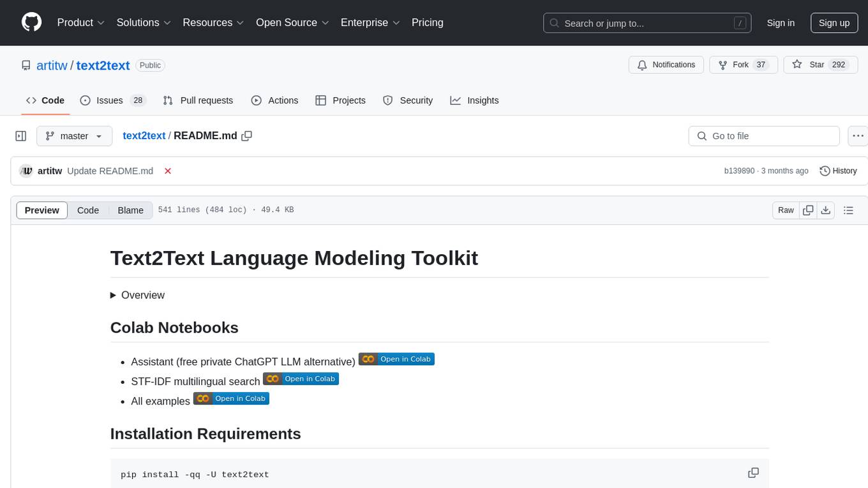This screenshot has height=488, width=868.
Task: Copy the pip install command
Action: 753,473
